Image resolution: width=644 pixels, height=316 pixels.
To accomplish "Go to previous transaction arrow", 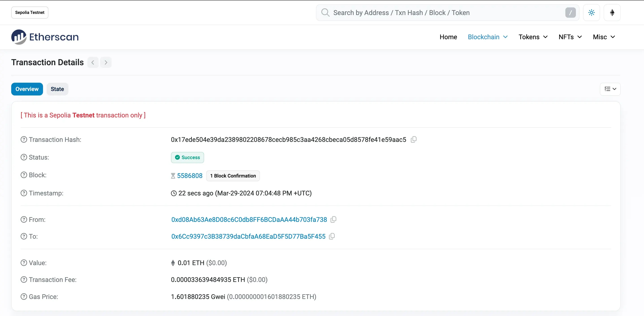I will pos(93,62).
